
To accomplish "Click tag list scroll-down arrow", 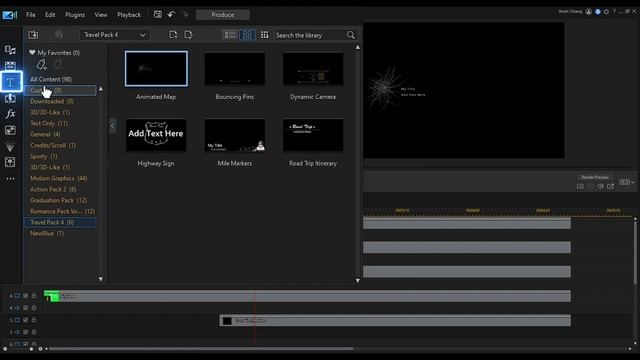I will [x=101, y=279].
